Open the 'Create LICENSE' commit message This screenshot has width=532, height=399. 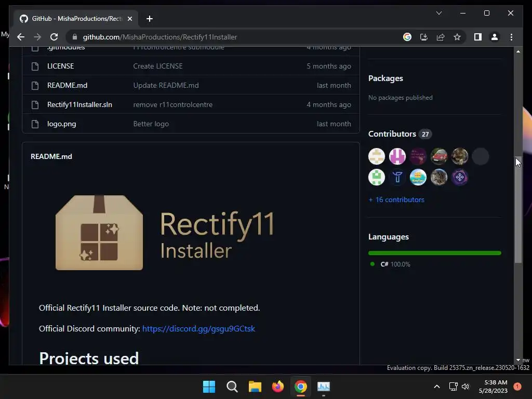[x=158, y=66]
